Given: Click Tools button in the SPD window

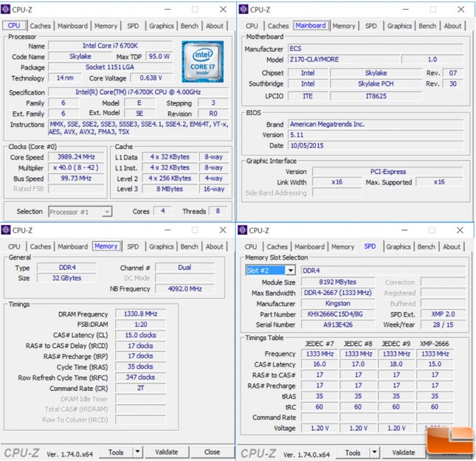Looking at the screenshot, I should [x=353, y=453].
